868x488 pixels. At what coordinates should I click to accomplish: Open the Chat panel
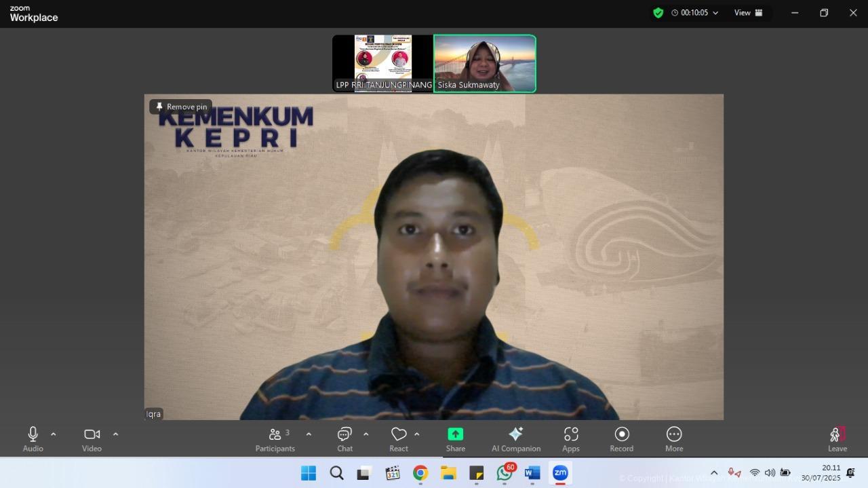point(344,439)
